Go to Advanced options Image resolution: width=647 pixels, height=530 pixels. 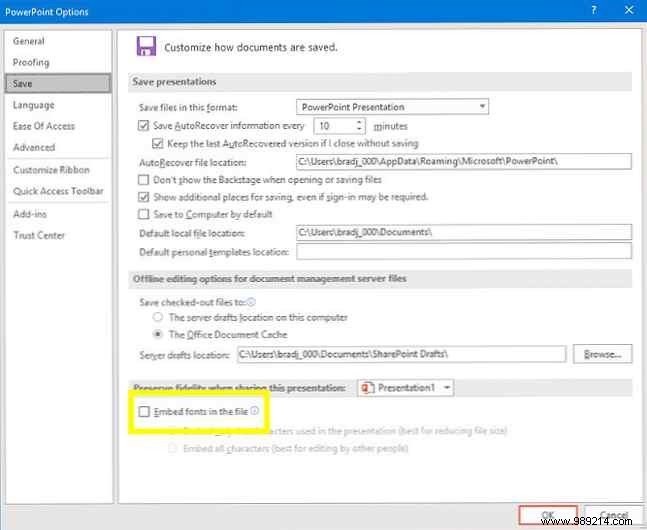tap(34, 147)
